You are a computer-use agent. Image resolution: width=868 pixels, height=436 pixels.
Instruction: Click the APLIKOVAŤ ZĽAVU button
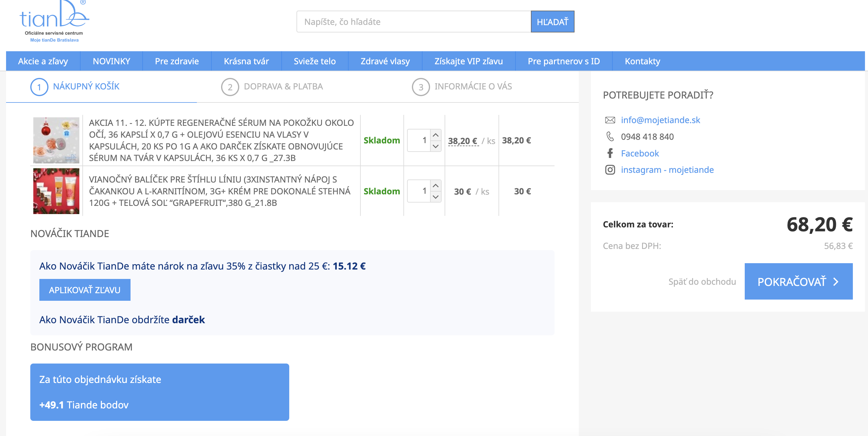(84, 290)
